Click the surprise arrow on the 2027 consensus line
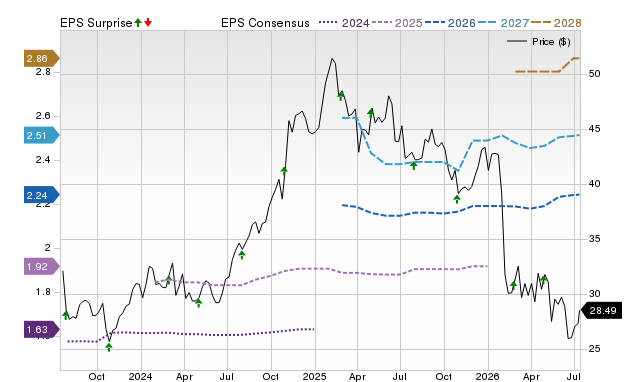This screenshot has width=640, height=382. pyautogui.click(x=413, y=165)
